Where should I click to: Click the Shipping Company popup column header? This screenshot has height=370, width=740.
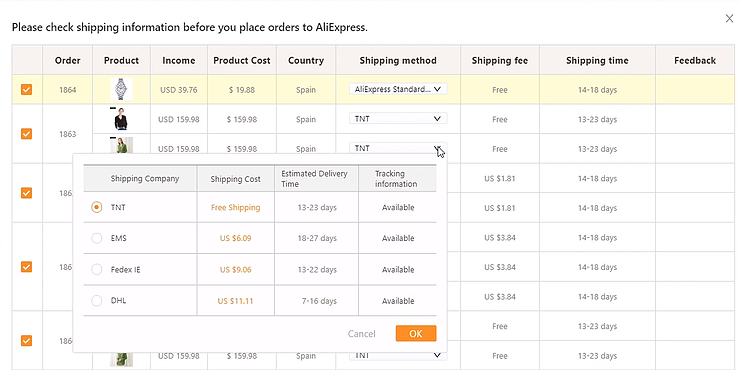tap(145, 179)
